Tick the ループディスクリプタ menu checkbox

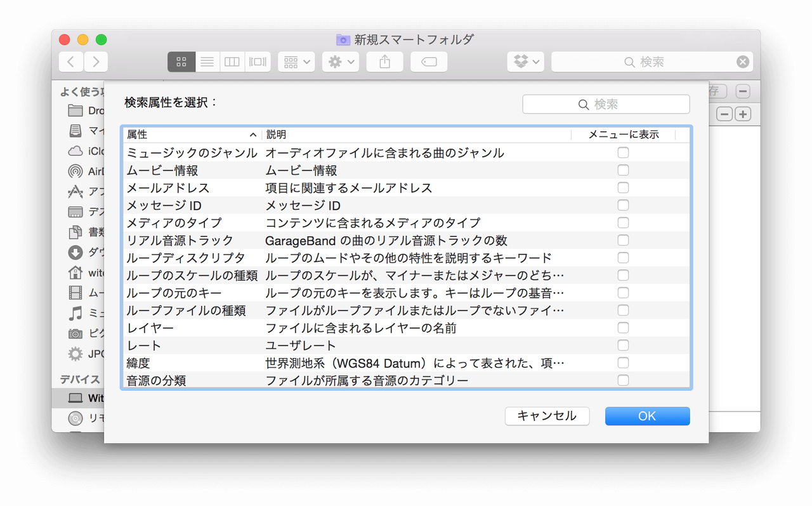coord(624,258)
